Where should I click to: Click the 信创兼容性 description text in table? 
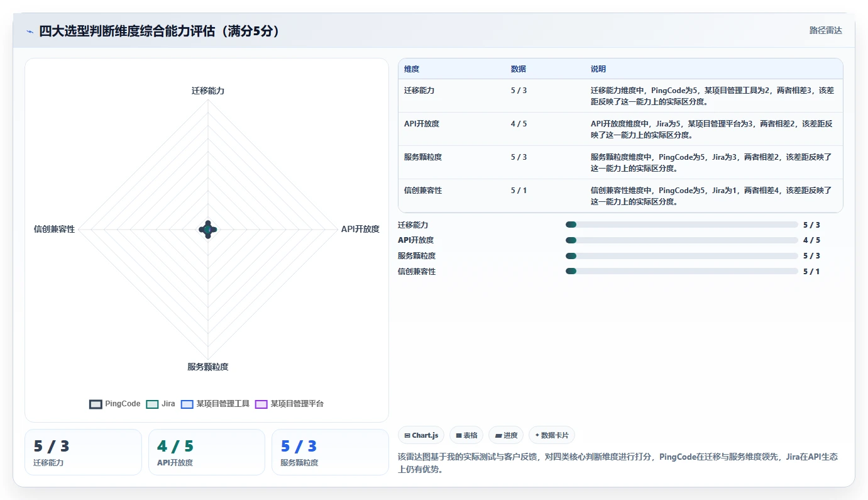(711, 196)
